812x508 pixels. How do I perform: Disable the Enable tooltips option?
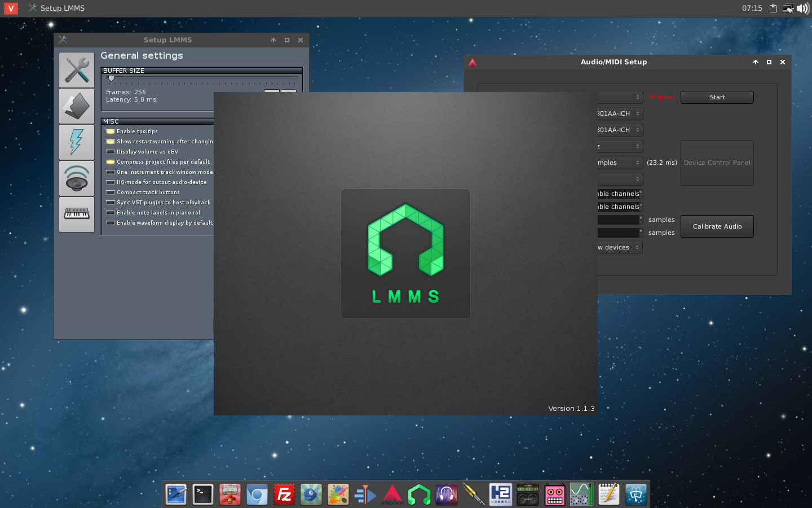[x=111, y=132]
